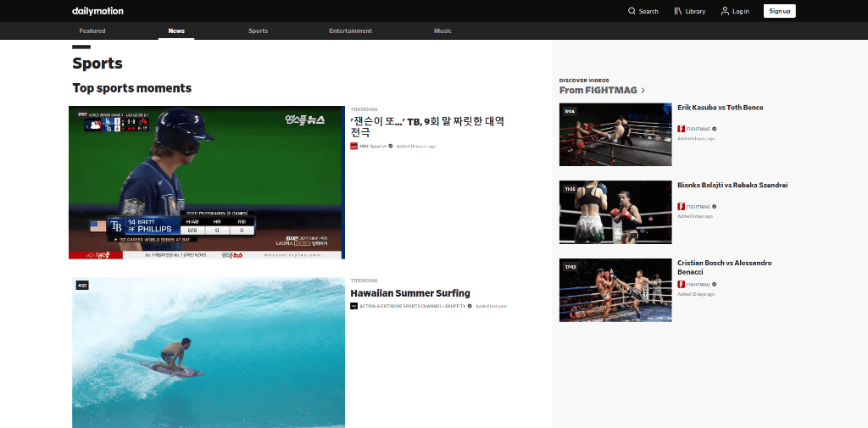The image size is (868, 428).
Task: Click the Log in person icon
Action: (725, 11)
